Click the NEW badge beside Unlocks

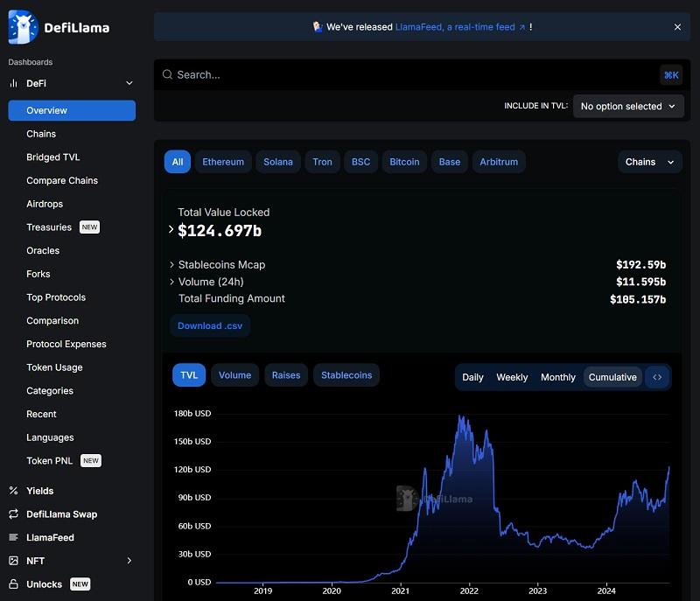pos(80,584)
